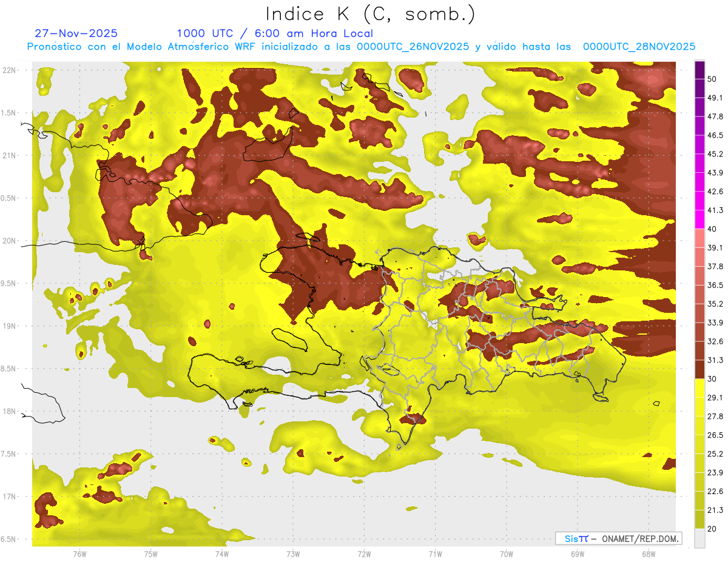Click the color scale value "29.1"
This screenshot has height=562, width=728.
click(x=715, y=398)
